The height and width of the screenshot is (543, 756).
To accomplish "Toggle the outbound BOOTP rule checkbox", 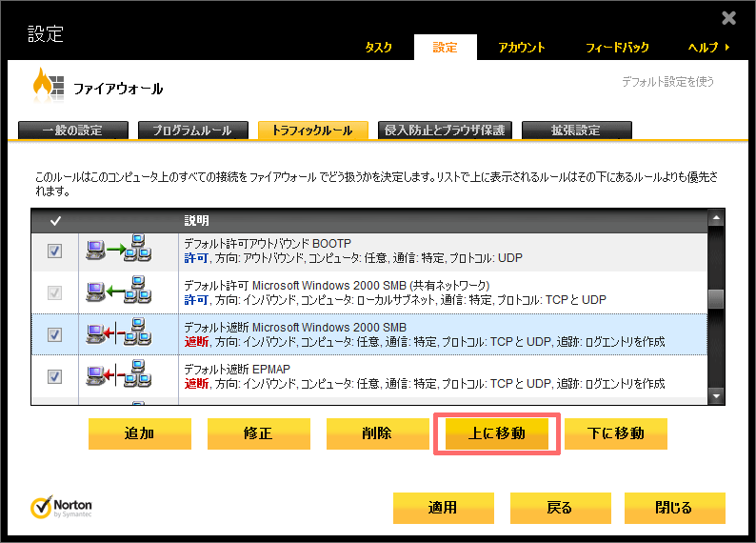I will tap(55, 251).
